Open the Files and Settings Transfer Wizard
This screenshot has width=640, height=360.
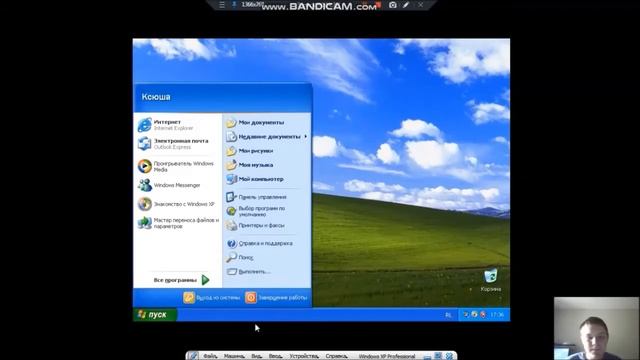pos(178,223)
